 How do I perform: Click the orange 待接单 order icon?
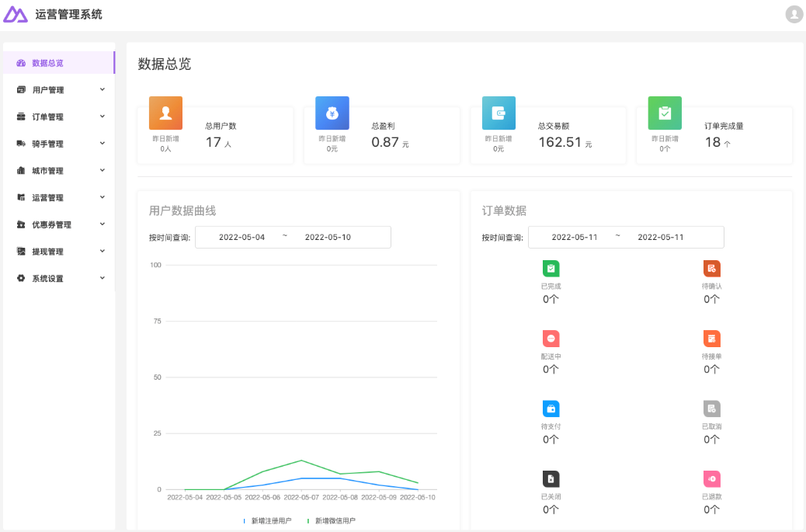(x=711, y=338)
